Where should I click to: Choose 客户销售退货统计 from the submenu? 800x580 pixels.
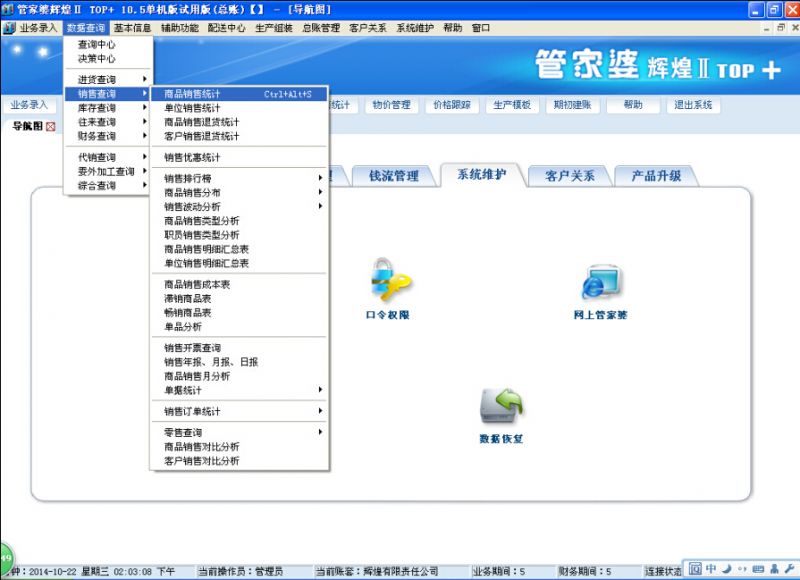pyautogui.click(x=239, y=136)
